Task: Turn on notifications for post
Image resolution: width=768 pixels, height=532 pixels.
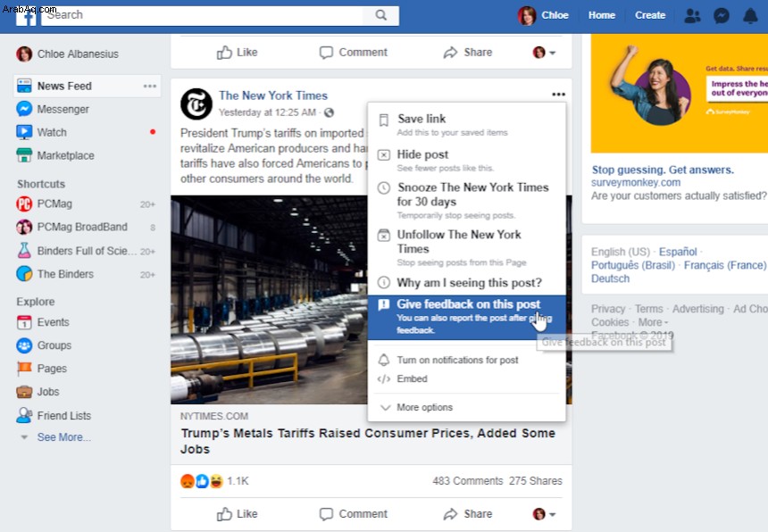Action: coord(467,360)
